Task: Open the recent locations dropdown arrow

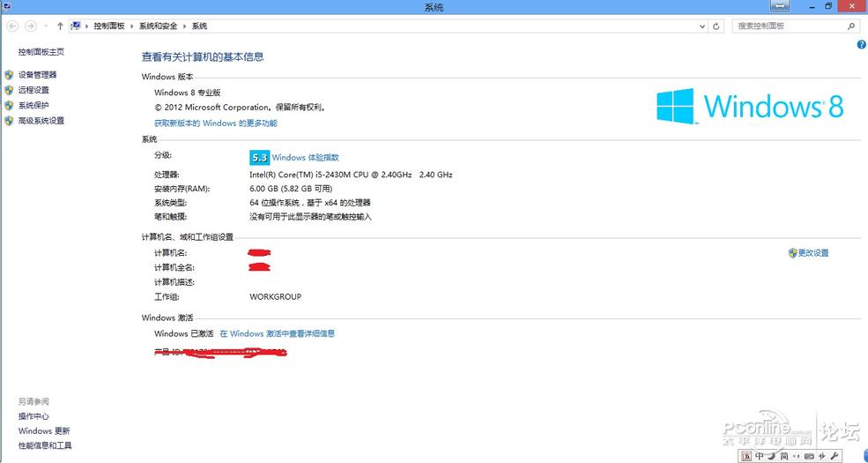Action: click(46, 26)
